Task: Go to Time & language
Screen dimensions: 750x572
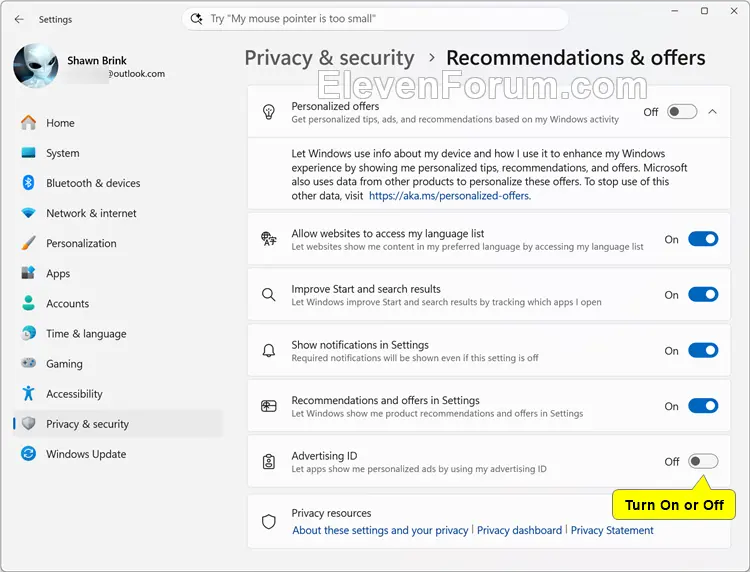Action: (x=118, y=334)
